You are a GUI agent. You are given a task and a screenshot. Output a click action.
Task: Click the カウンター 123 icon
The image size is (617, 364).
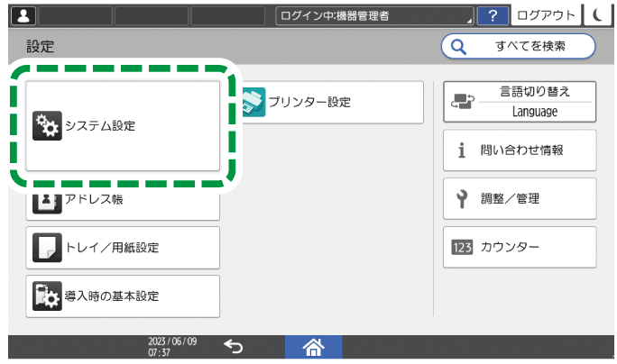point(462,248)
